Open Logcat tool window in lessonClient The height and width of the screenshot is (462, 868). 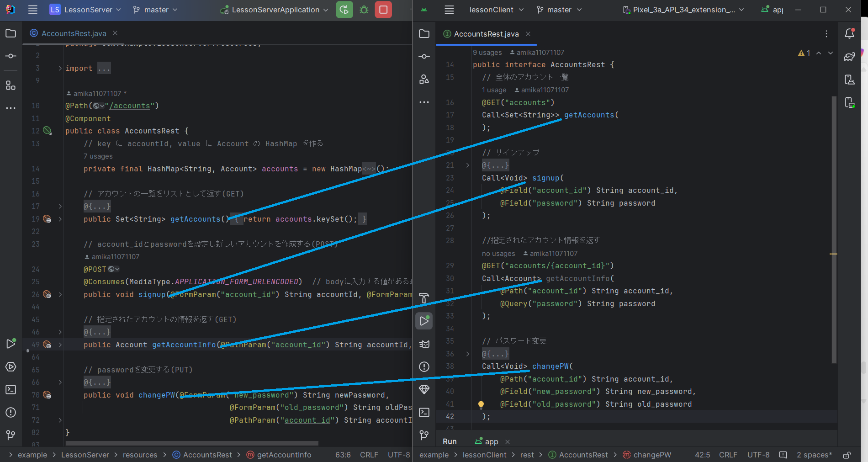click(424, 344)
